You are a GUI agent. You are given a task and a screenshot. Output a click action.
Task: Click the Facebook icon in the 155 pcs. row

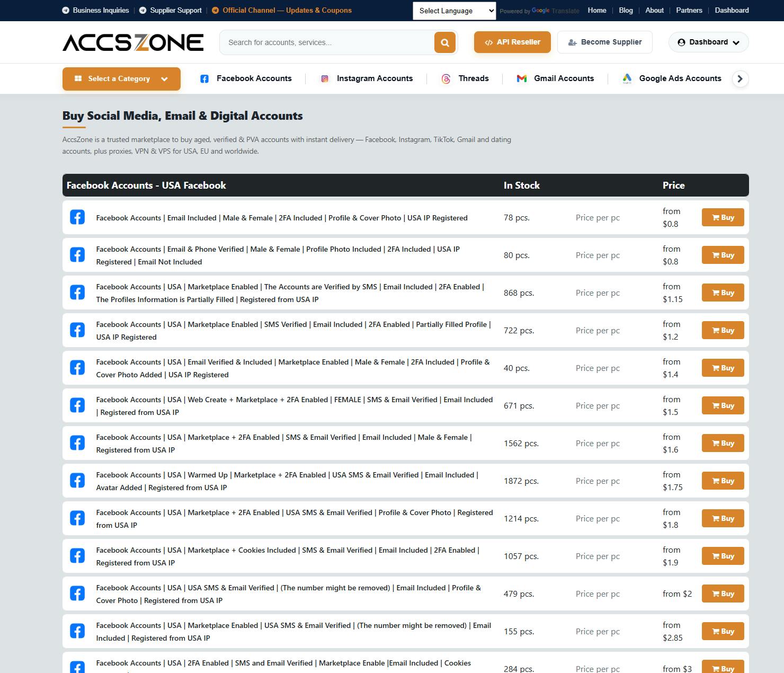click(x=77, y=631)
